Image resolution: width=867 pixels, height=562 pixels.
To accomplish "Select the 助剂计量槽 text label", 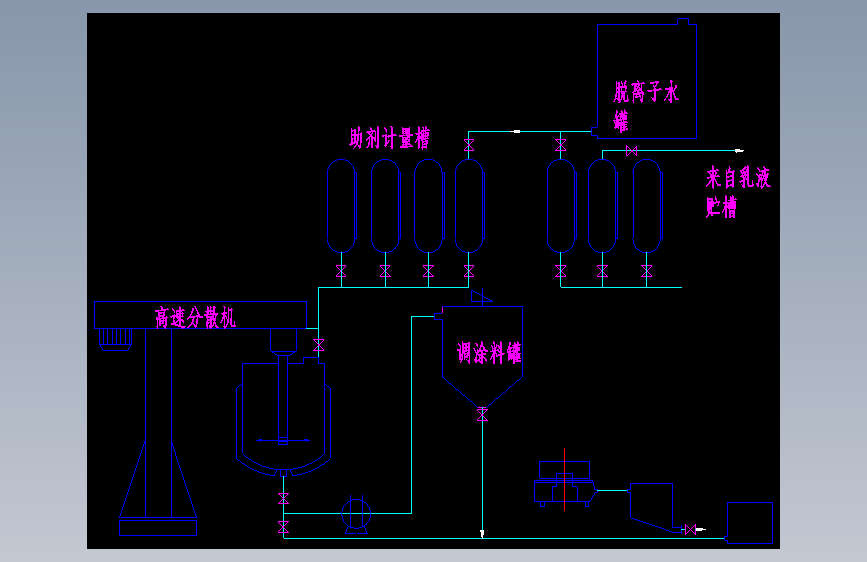I will [389, 138].
